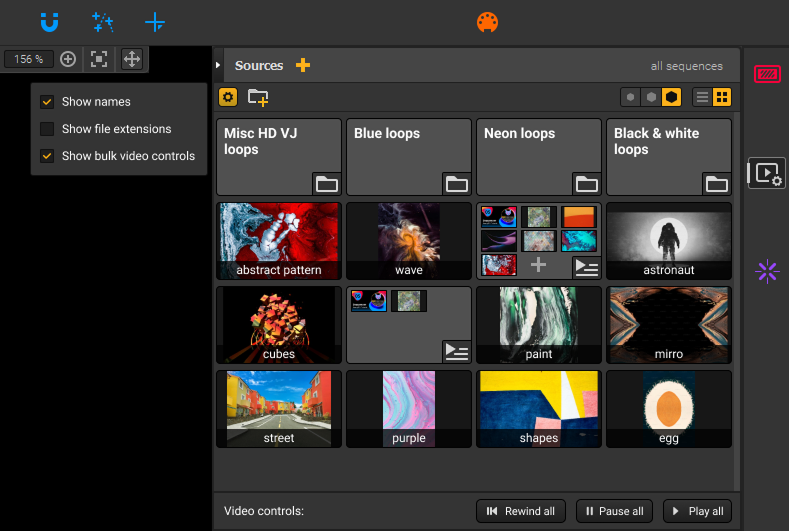This screenshot has width=789, height=531.
Task: Click the Rewind all button
Action: (x=521, y=511)
